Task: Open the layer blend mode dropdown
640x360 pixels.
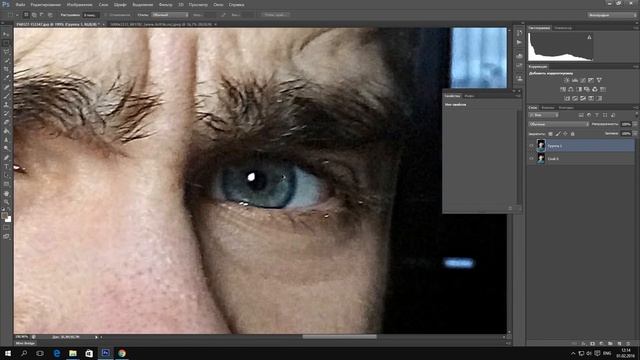Action: click(x=558, y=124)
